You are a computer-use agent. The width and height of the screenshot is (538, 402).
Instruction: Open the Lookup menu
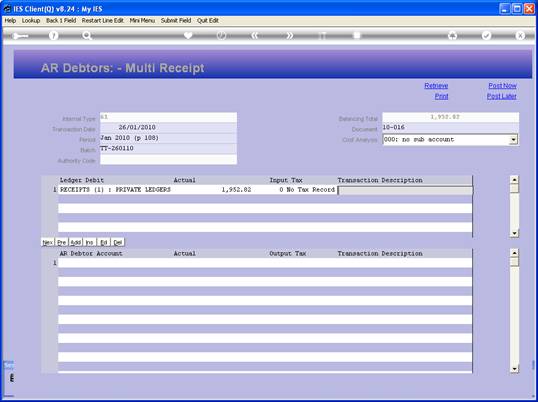click(x=31, y=21)
